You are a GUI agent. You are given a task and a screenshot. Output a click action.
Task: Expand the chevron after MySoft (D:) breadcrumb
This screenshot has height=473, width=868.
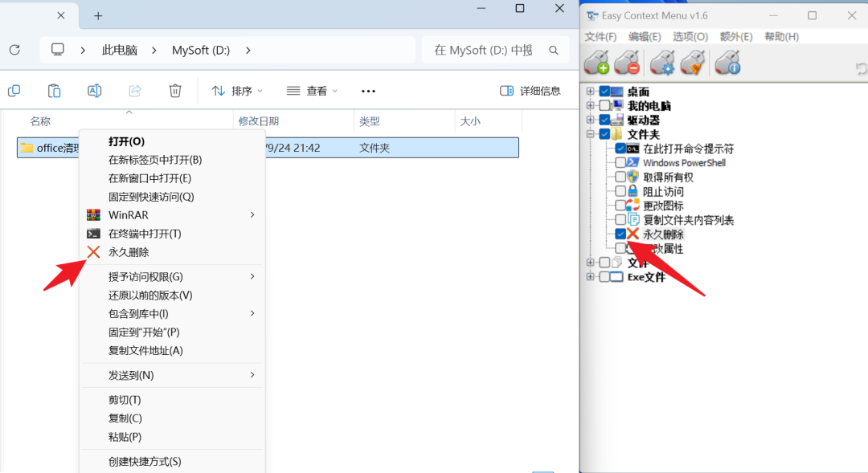coord(248,51)
